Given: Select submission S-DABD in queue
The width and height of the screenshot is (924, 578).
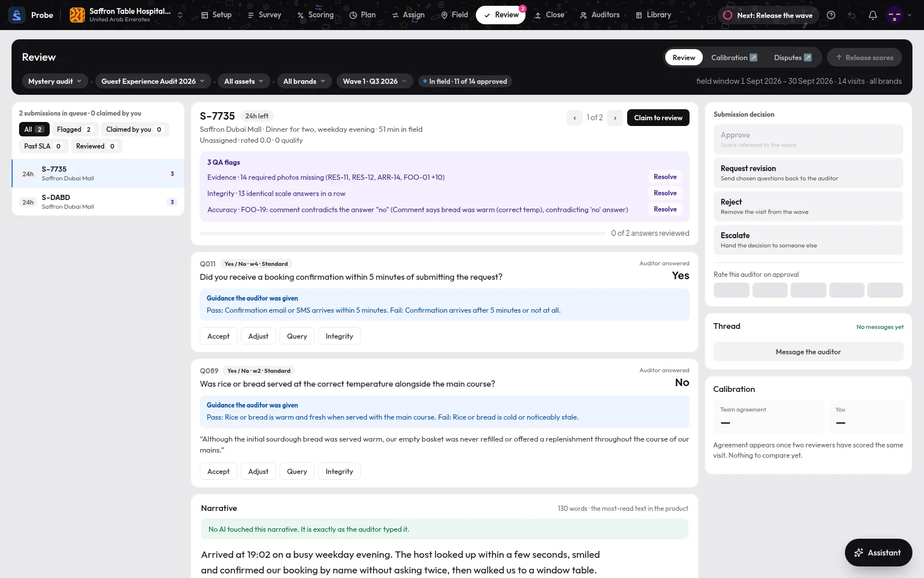Looking at the screenshot, I should click(98, 202).
